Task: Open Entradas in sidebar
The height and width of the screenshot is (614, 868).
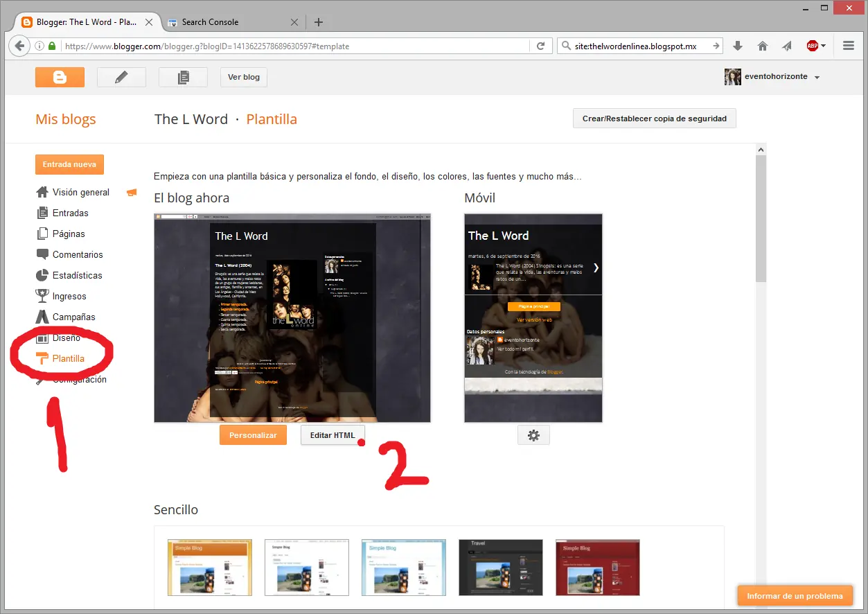Action: coord(71,213)
